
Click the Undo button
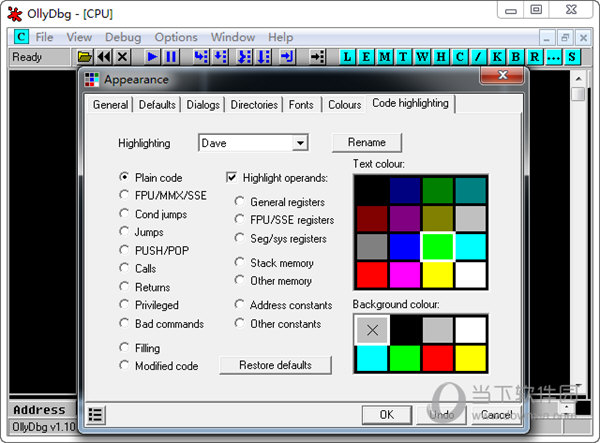[x=441, y=415]
